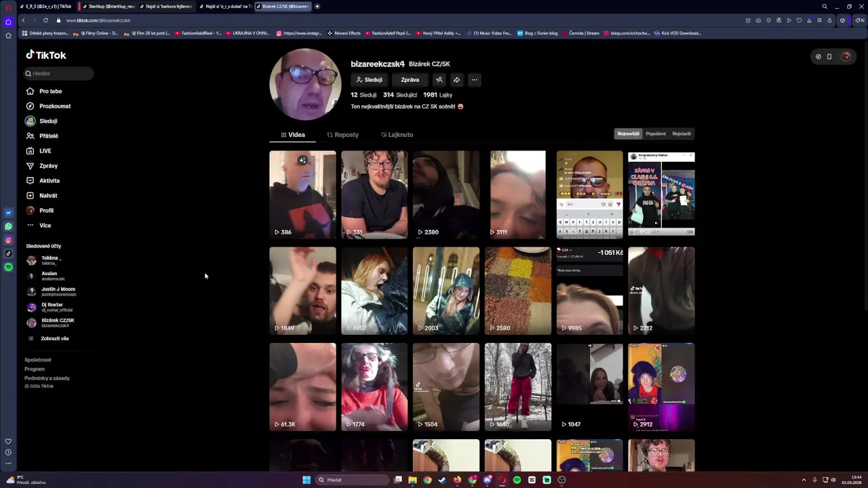Open the video with 386 views

coord(302,195)
